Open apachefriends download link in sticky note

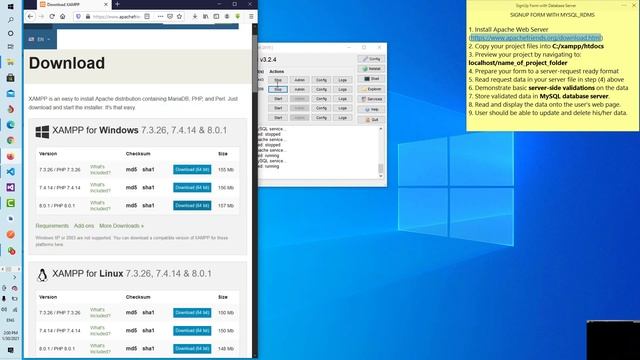coord(536,38)
